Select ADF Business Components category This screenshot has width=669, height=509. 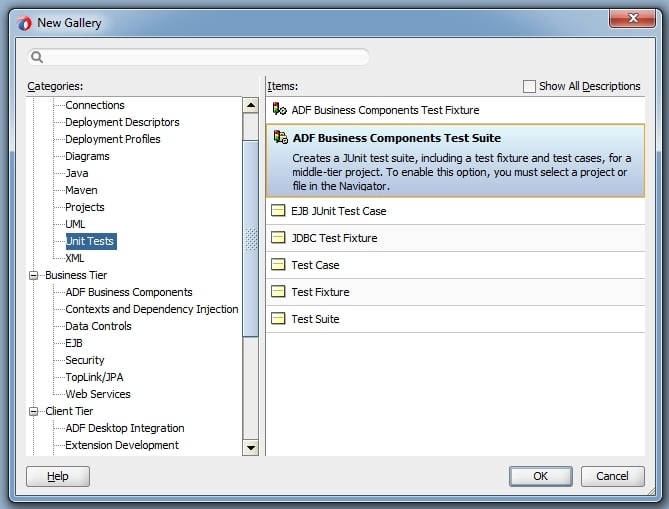click(129, 292)
